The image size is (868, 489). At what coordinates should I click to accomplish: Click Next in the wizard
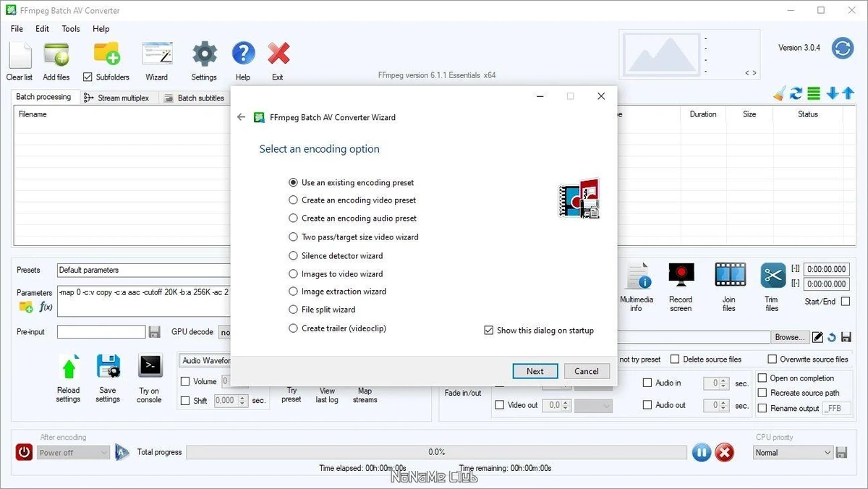click(535, 371)
